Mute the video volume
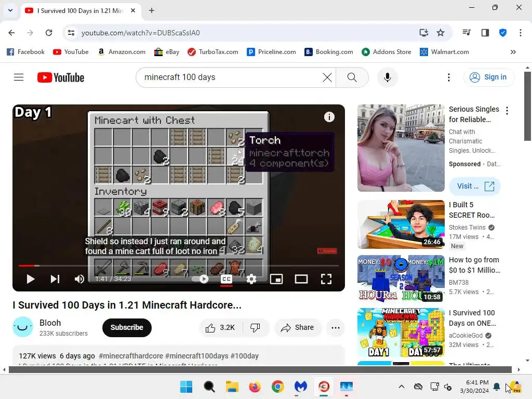Screen dimensions: 532x399 (79, 279)
